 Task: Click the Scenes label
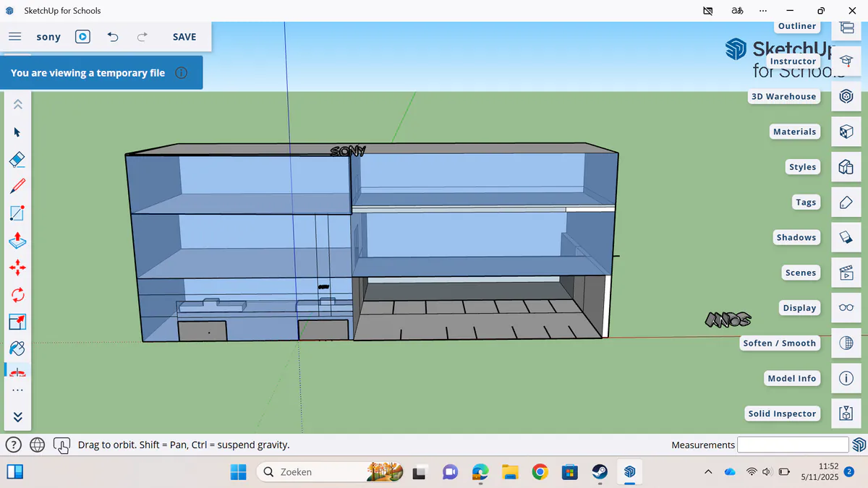coord(801,273)
